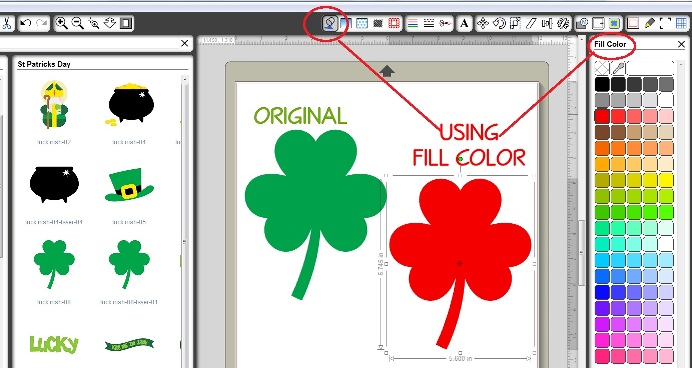The image size is (692, 368).
Task: Open the Scale window icon
Action: click(515, 23)
